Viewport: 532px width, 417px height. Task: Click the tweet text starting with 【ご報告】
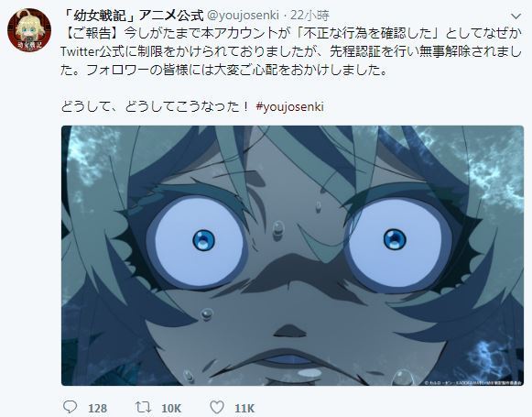[x=291, y=51]
